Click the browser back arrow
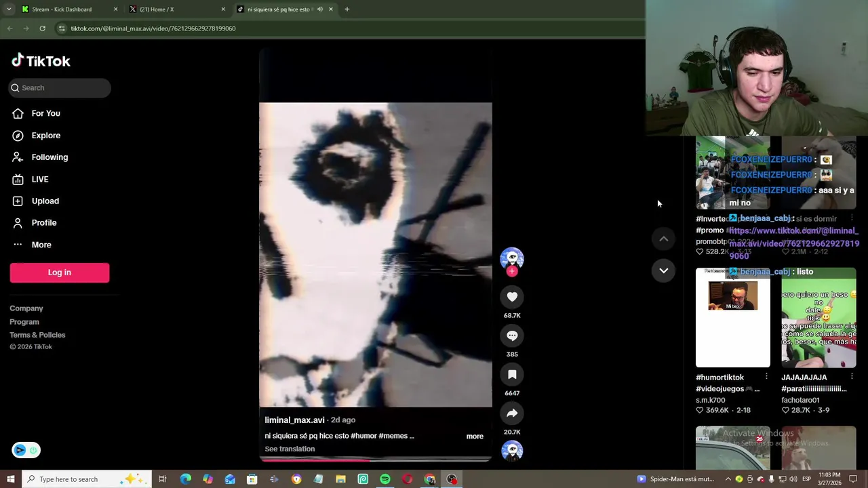Screen dimensions: 868x488 coord(9,28)
